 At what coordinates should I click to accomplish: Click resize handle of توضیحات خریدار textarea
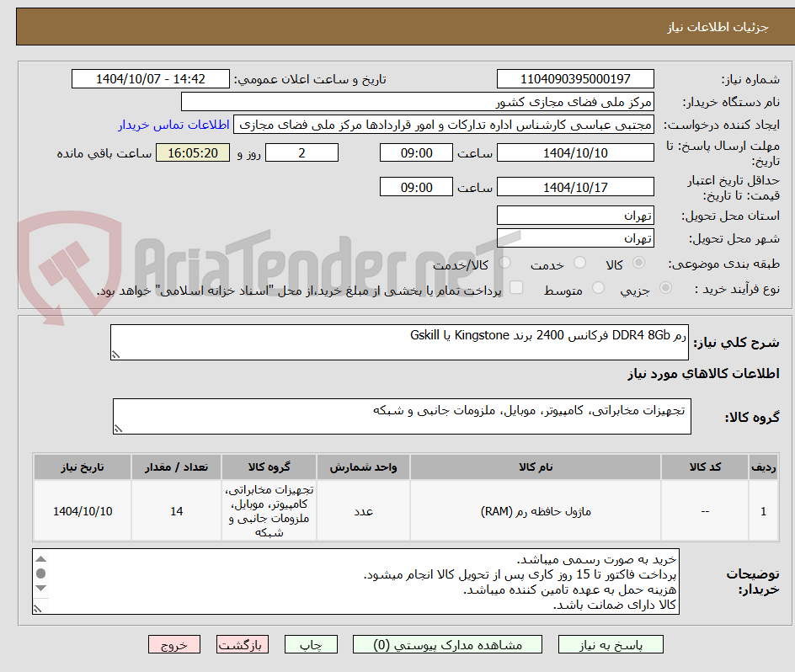(x=38, y=609)
